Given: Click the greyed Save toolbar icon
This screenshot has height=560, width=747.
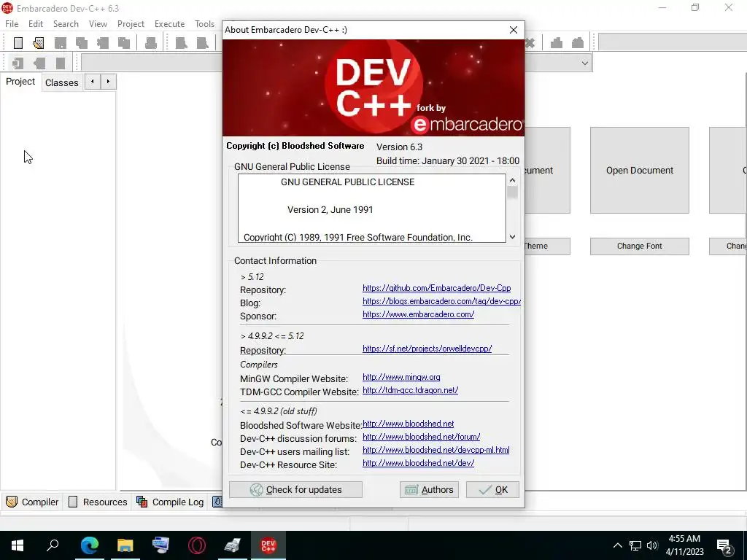Looking at the screenshot, I should pyautogui.click(x=60, y=43).
